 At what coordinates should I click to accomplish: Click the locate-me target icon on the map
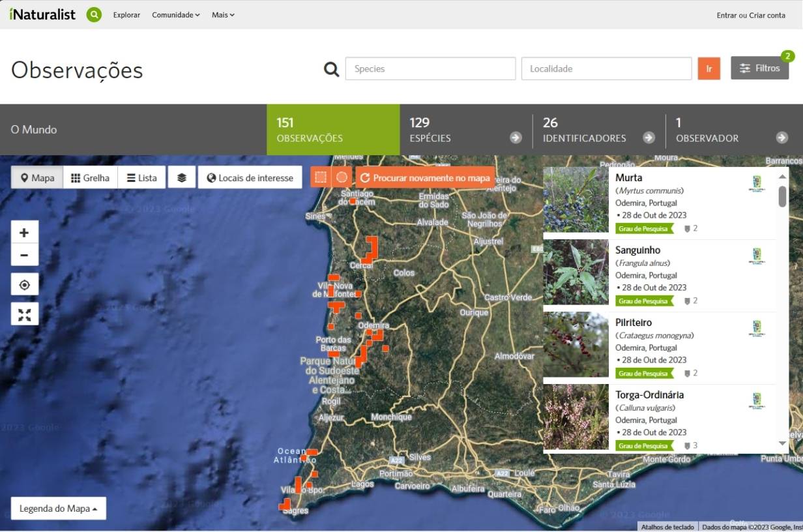25,285
